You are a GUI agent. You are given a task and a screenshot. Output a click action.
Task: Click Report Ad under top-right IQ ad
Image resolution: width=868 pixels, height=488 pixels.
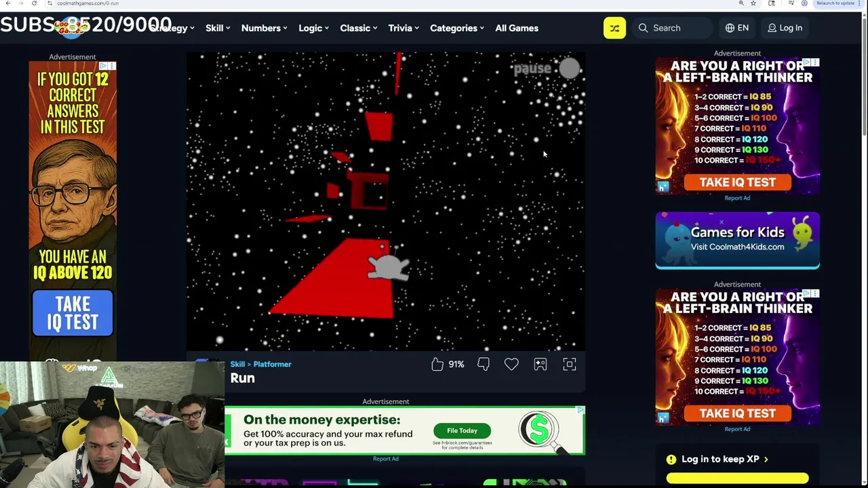tap(737, 198)
